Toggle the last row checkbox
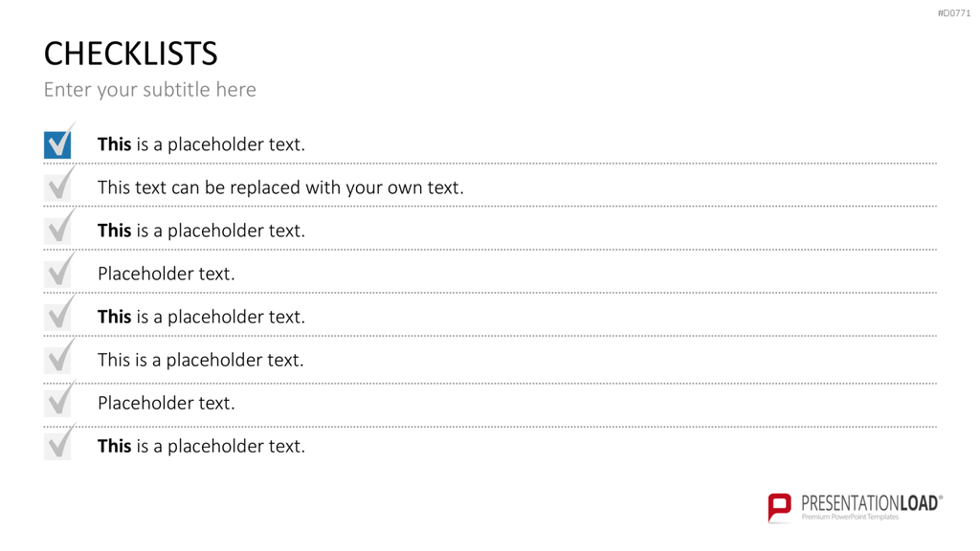Viewport: 980px width, 551px height. tap(57, 447)
